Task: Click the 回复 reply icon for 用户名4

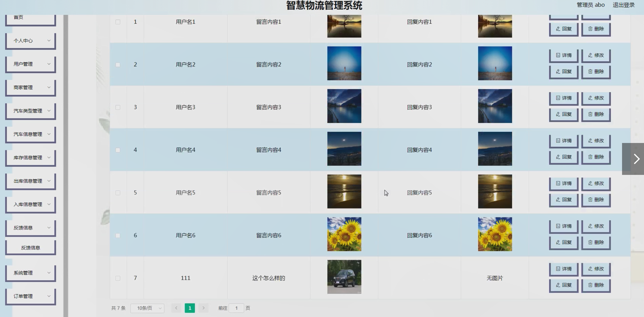Action: (x=558, y=157)
